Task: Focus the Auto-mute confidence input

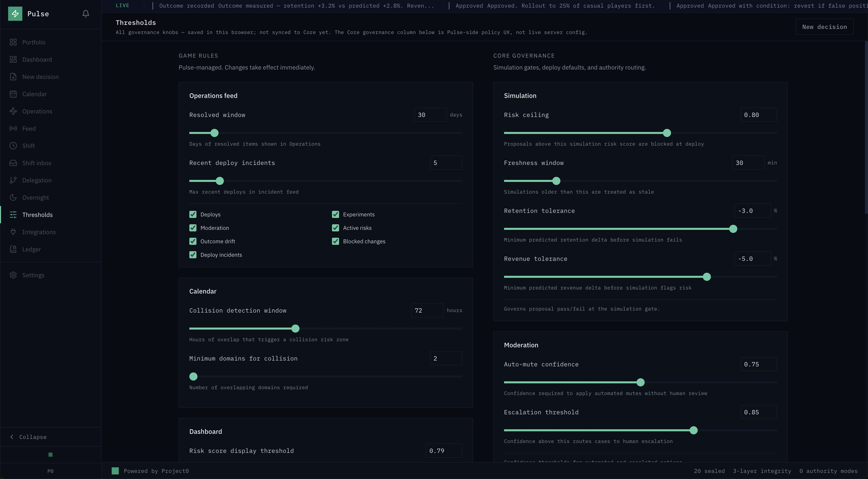Action: point(758,364)
